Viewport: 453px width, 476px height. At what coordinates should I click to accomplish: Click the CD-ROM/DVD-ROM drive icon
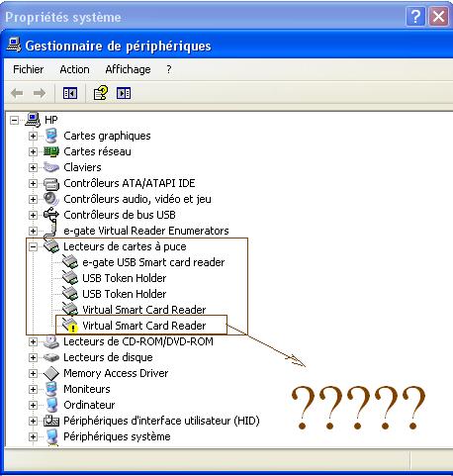tap(51, 341)
